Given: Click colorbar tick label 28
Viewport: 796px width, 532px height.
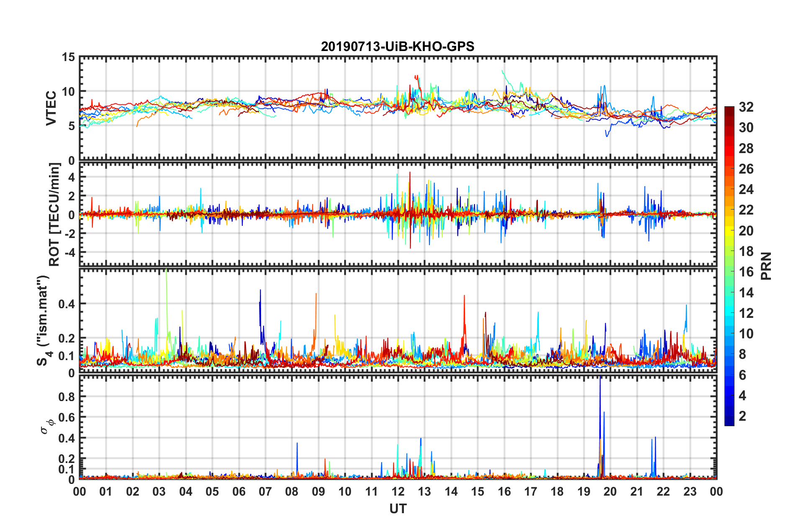Looking at the screenshot, I should pyautogui.click(x=746, y=148).
